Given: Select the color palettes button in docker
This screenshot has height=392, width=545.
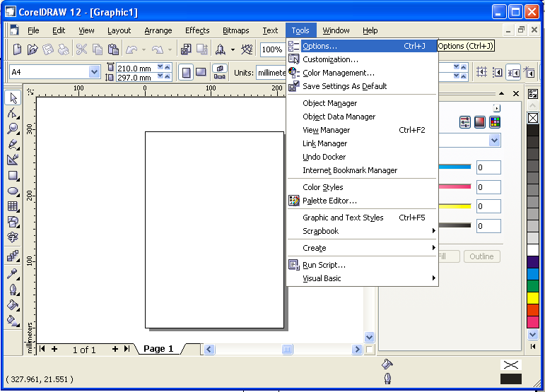Looking at the screenshot, I should click(495, 122).
